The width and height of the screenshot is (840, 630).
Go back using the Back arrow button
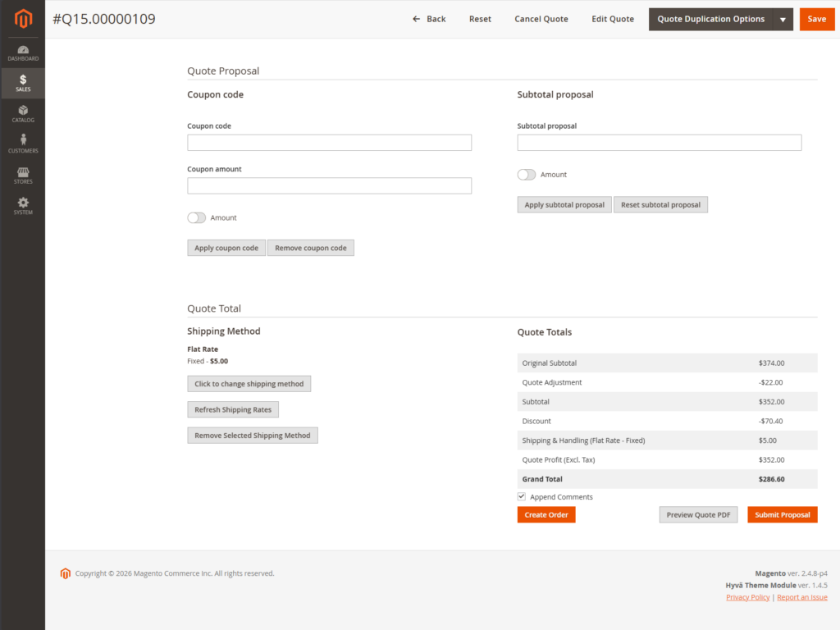click(428, 20)
